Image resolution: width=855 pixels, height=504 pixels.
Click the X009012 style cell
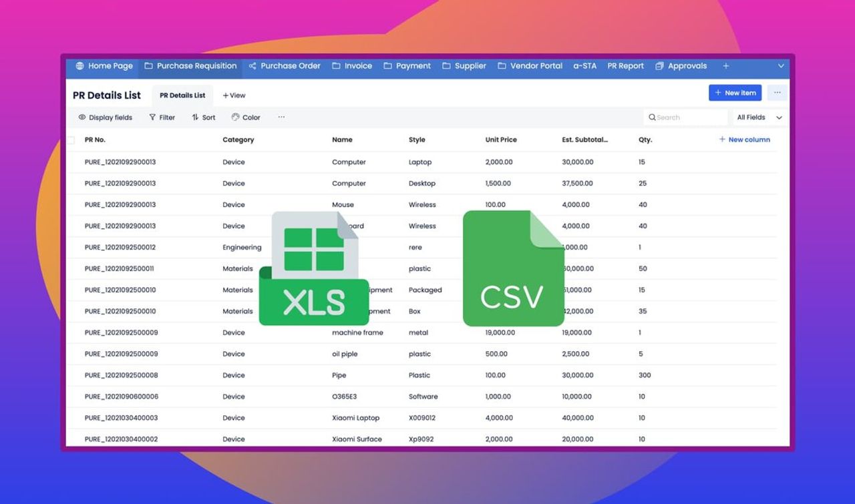(422, 419)
